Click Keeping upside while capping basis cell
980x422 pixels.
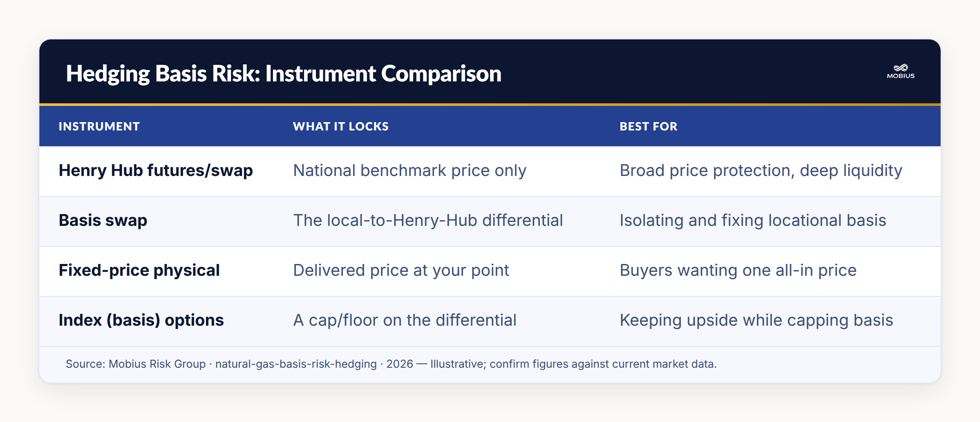tap(756, 320)
